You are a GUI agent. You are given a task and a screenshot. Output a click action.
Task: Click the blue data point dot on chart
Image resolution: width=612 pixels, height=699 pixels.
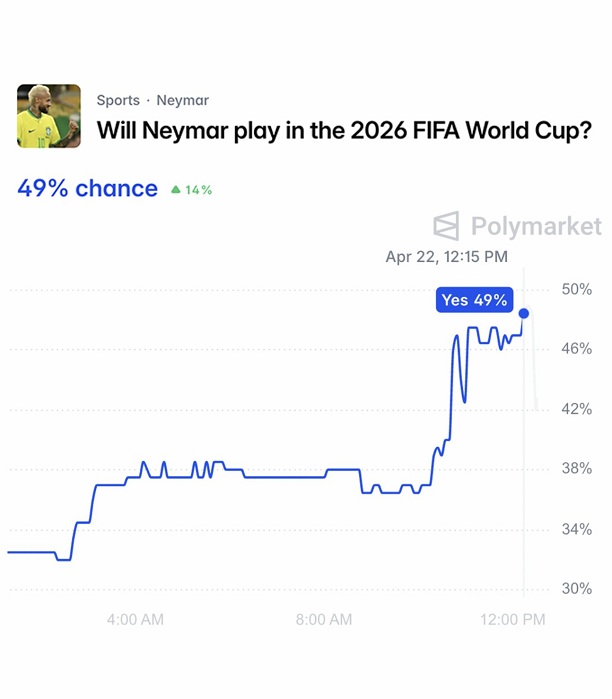click(x=524, y=313)
